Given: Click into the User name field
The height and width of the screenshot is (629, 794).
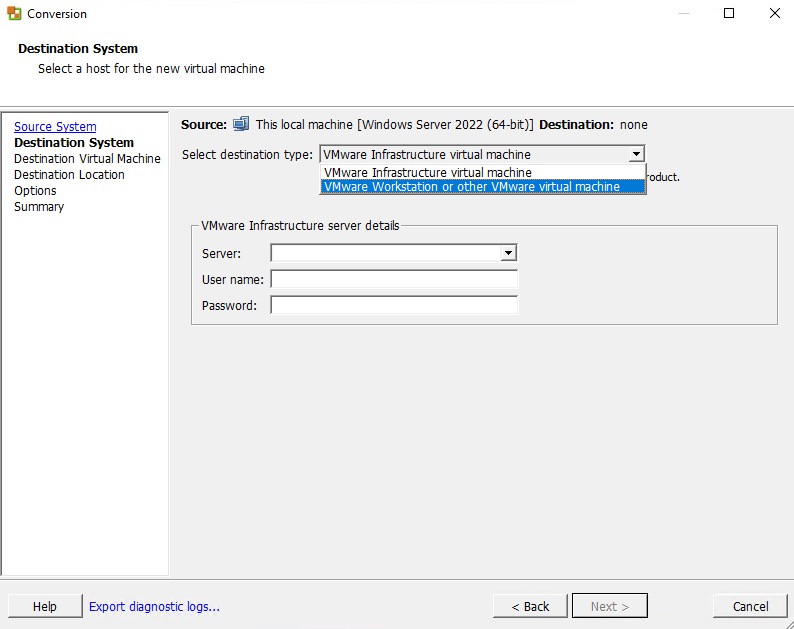Looking at the screenshot, I should 394,279.
